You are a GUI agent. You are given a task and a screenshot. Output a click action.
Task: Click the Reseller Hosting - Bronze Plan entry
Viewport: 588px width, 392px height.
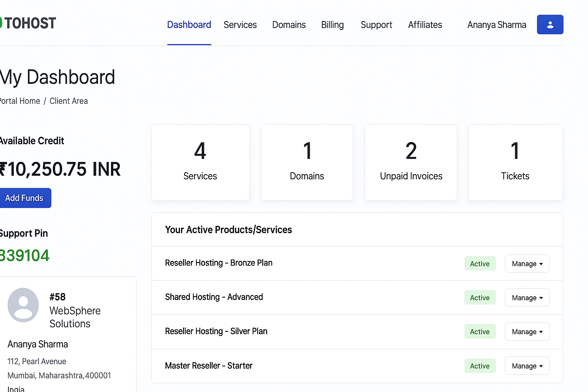pos(219,263)
